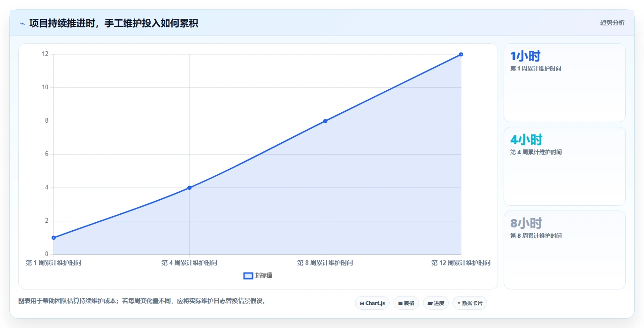Click the 指标值 legend label text
644x328 pixels.
click(x=264, y=275)
